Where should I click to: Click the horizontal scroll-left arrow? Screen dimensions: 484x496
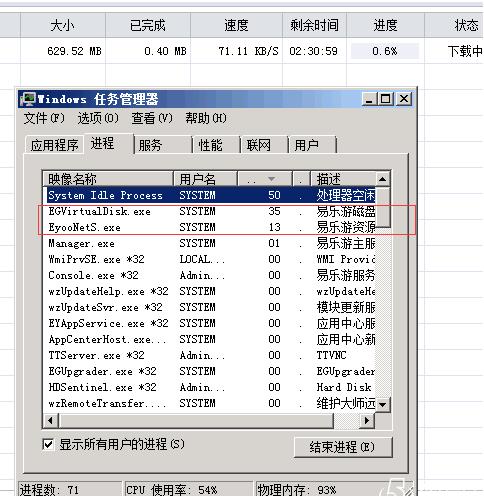tap(51, 421)
